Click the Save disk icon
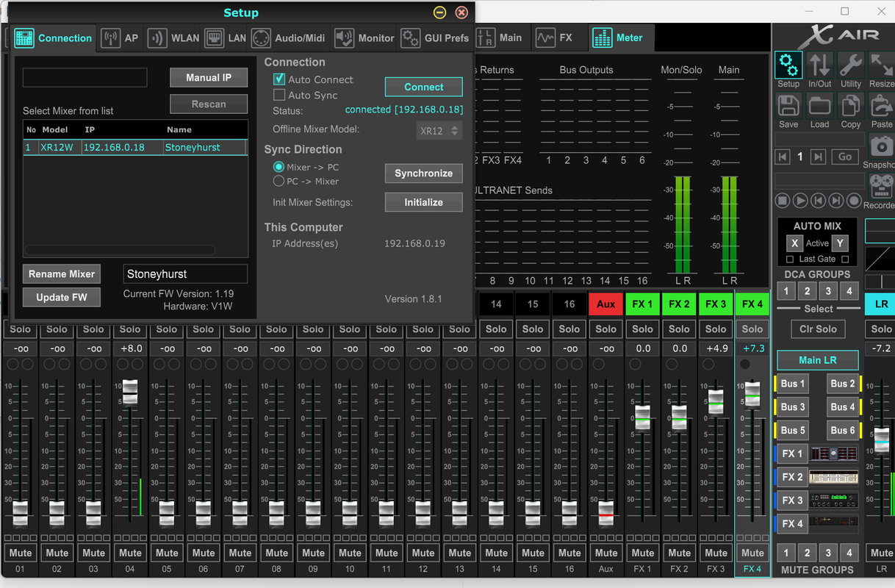 (788, 107)
